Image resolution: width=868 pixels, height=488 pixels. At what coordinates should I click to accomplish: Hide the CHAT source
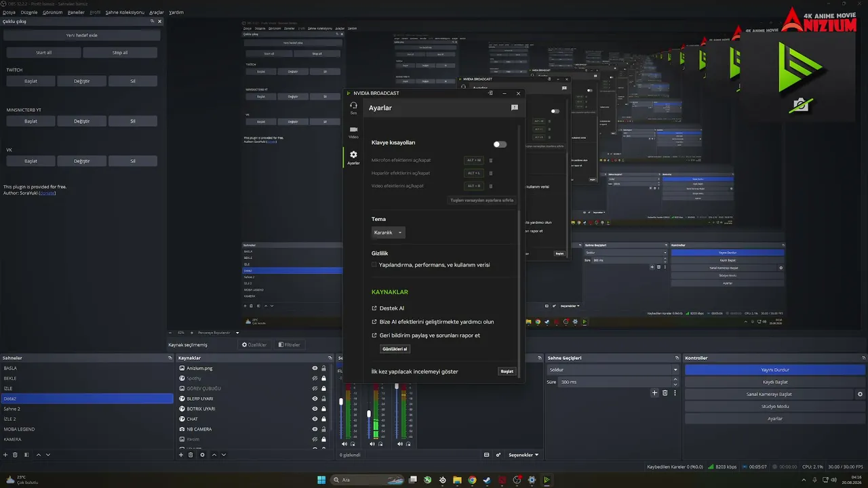[315, 419]
